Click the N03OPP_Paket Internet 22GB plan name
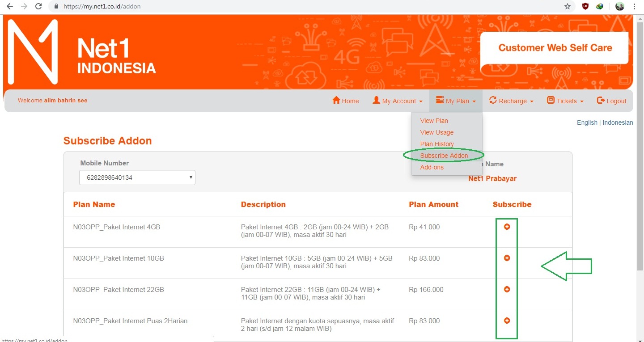The height and width of the screenshot is (342, 644). pos(119,290)
